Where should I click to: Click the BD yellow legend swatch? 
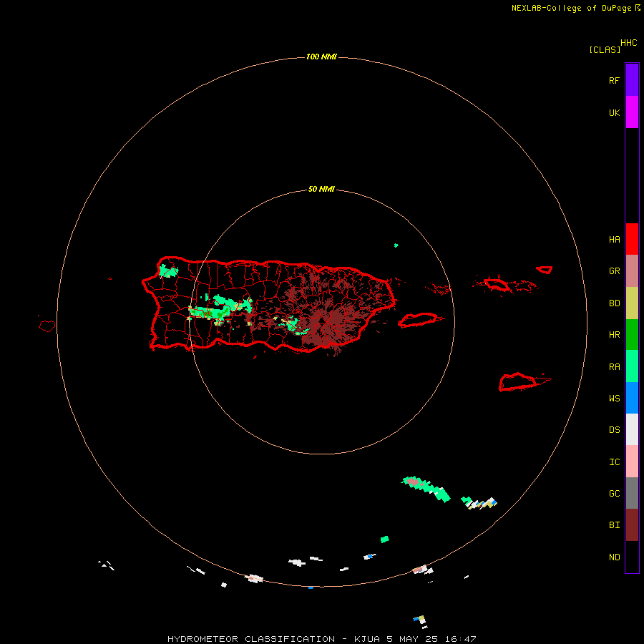click(632, 303)
